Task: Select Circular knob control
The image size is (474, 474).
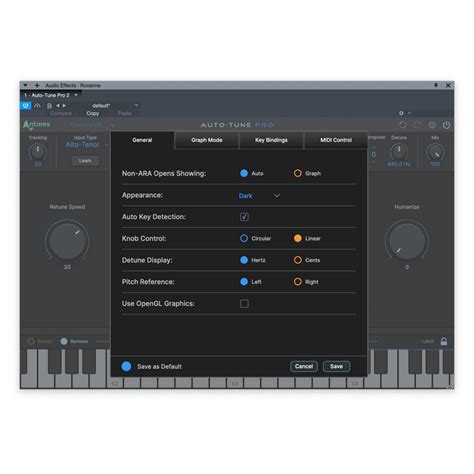Action: click(x=244, y=238)
